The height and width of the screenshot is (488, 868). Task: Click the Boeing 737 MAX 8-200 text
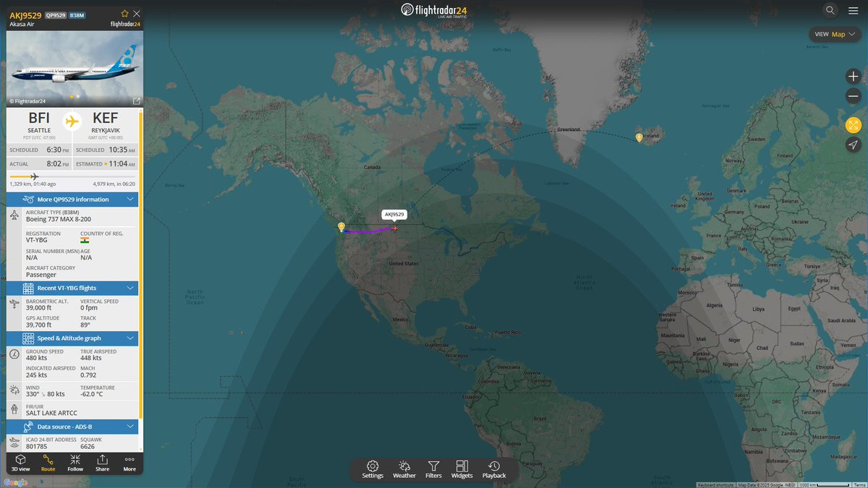point(59,219)
